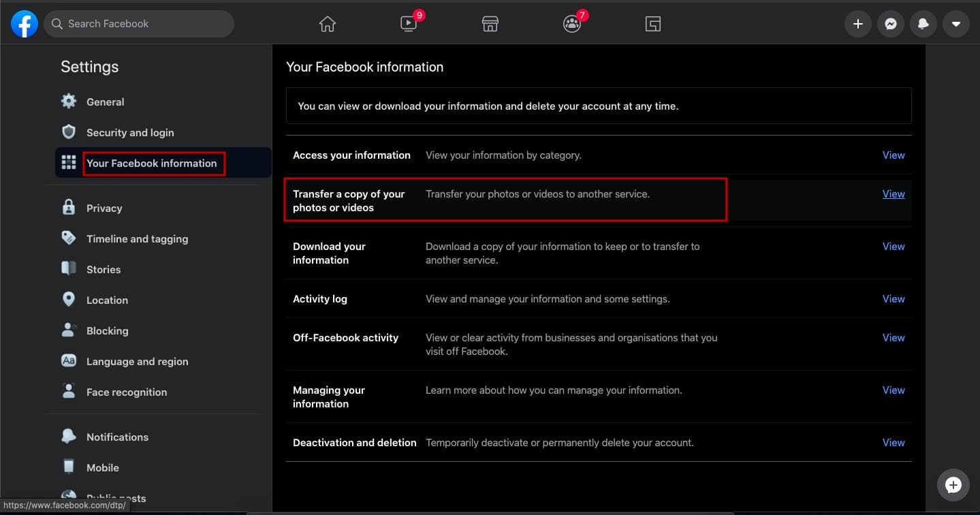980x515 pixels.
Task: View the Activity log
Action: tap(894, 299)
